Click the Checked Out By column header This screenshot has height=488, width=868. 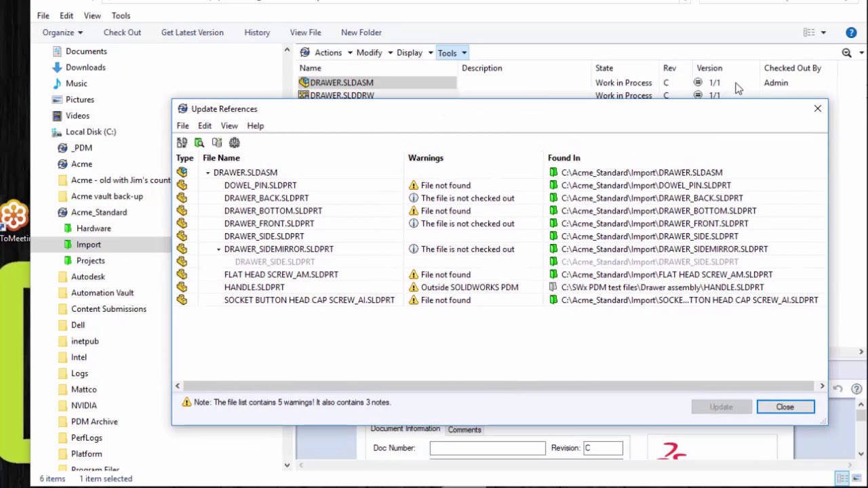[793, 68]
